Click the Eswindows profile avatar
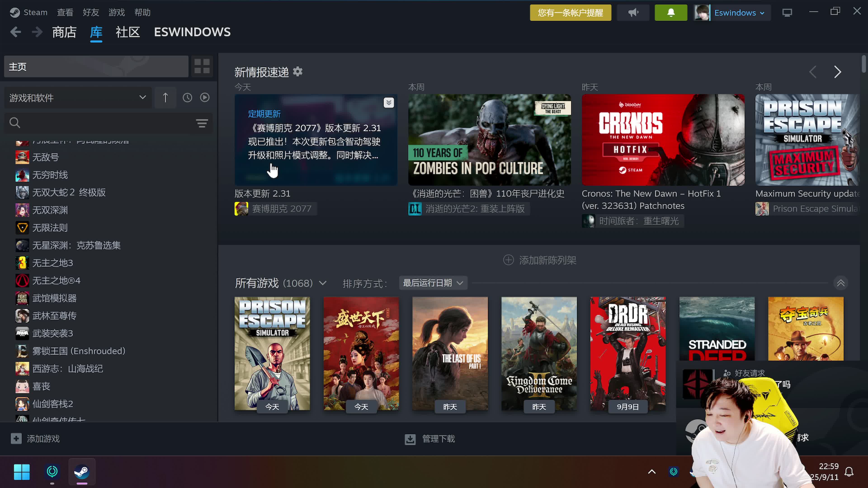Viewport: 868px width, 488px height. [702, 13]
